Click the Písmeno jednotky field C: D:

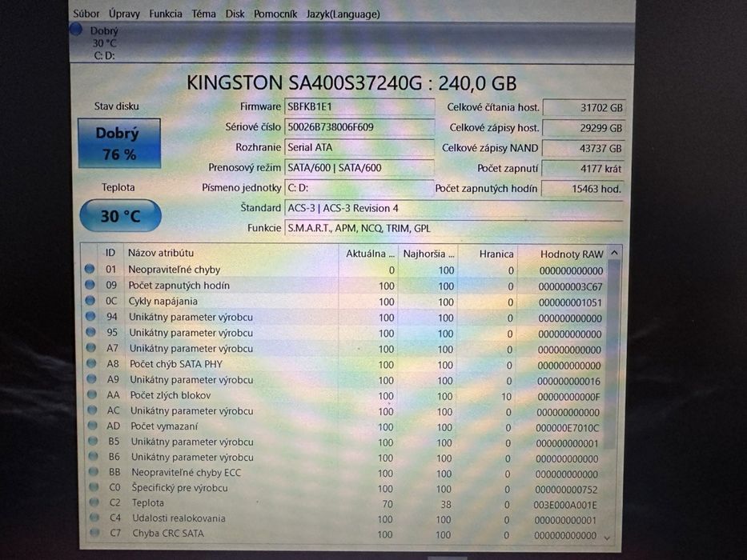[359, 188]
